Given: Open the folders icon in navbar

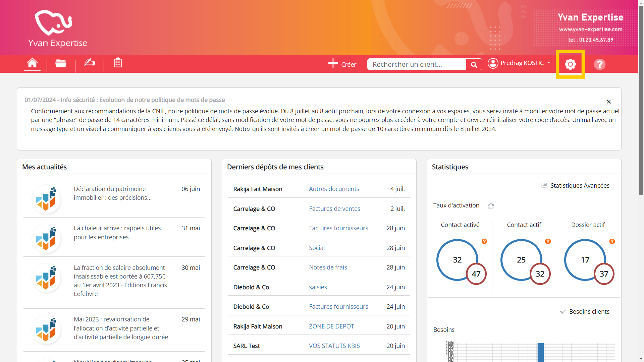Looking at the screenshot, I should pyautogui.click(x=61, y=63).
